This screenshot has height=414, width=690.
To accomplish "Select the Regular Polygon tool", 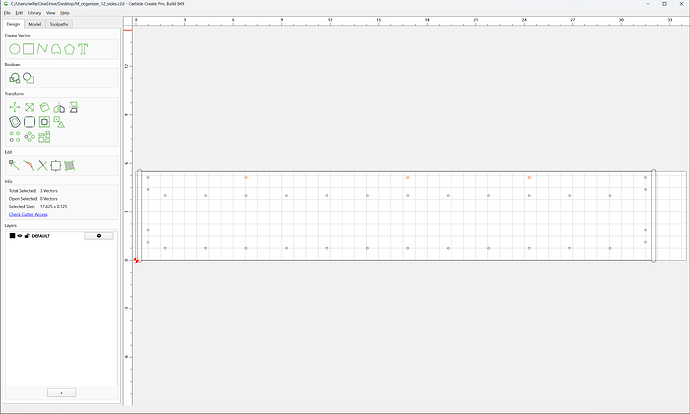I will tap(70, 49).
